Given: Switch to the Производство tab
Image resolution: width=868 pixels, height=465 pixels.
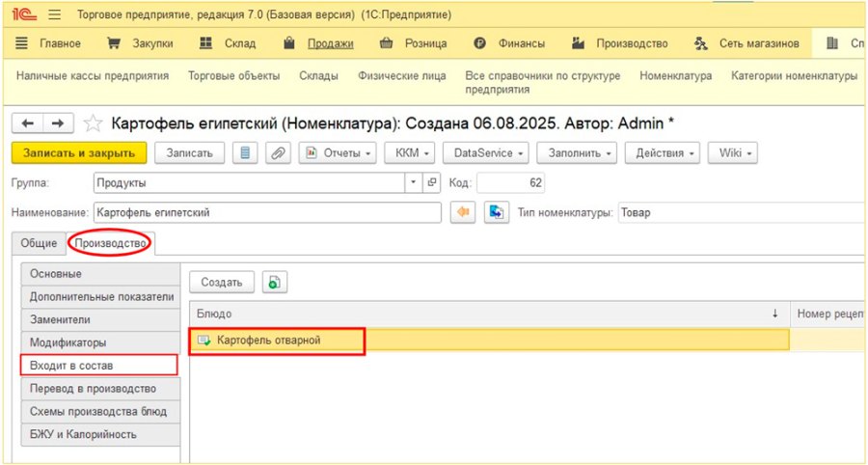Looking at the screenshot, I should pos(111,243).
